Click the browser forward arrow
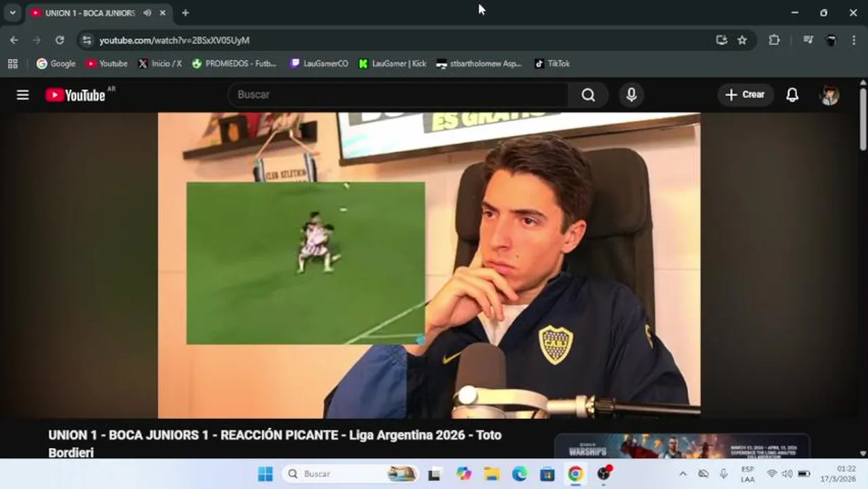 pyautogui.click(x=37, y=40)
